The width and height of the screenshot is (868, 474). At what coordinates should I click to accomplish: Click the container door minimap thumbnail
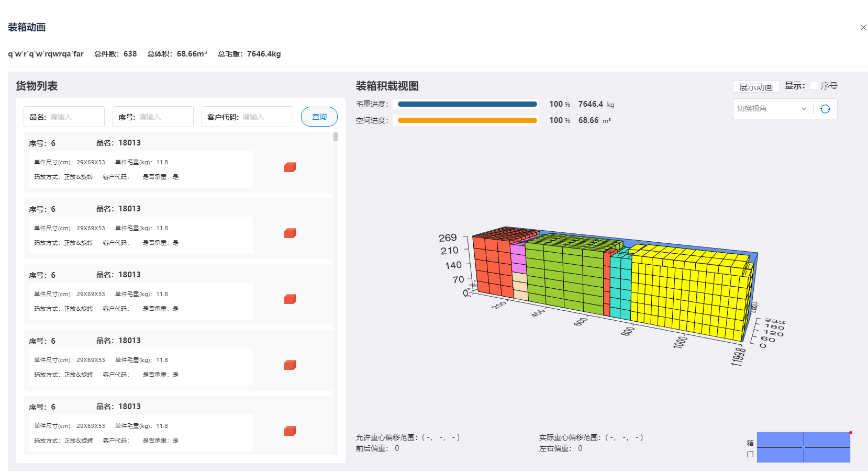click(803, 447)
